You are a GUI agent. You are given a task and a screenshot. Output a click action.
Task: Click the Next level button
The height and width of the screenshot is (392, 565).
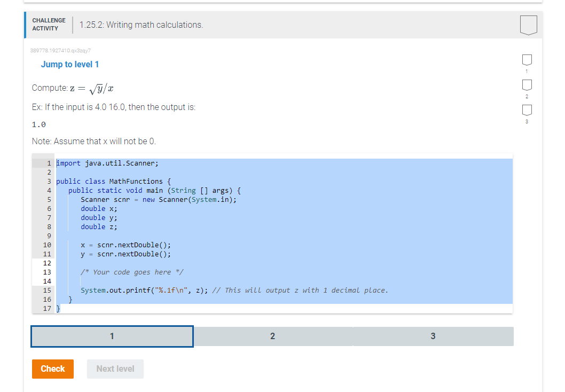[115, 369]
